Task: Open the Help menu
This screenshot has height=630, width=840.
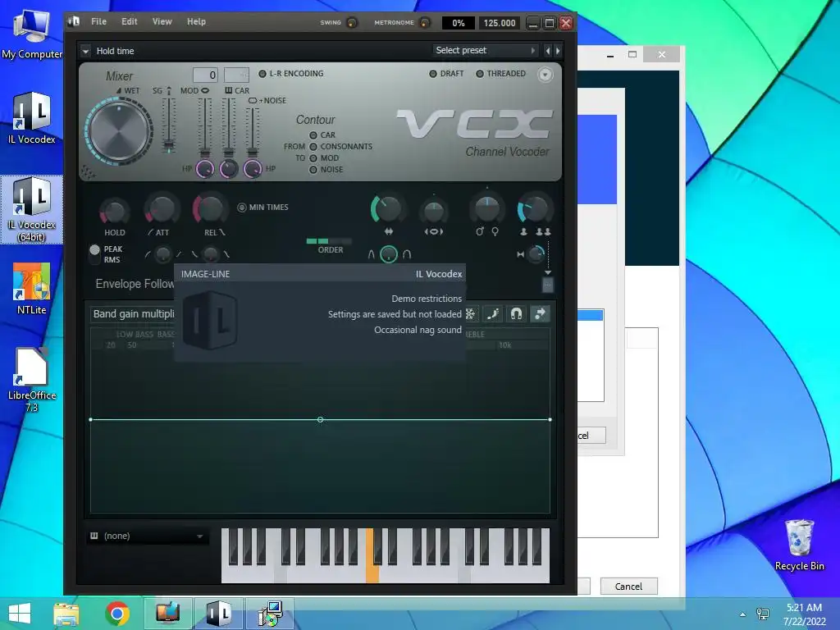Action: click(196, 21)
